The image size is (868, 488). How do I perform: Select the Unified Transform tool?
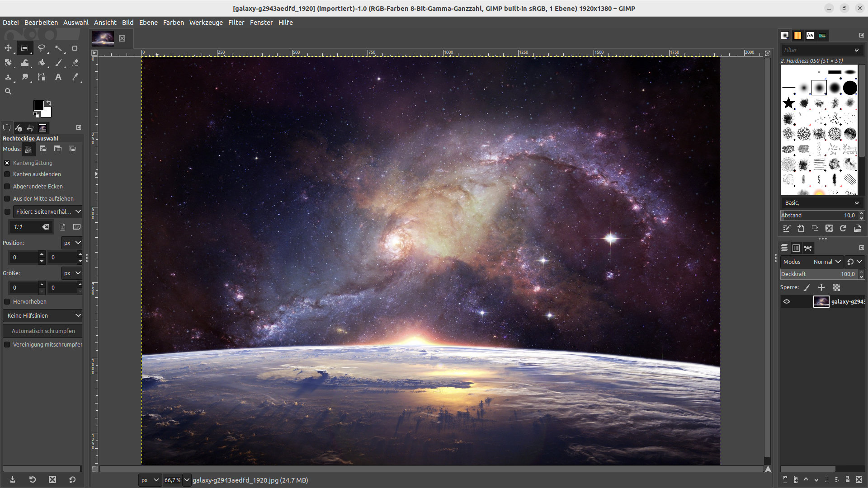pos(8,63)
